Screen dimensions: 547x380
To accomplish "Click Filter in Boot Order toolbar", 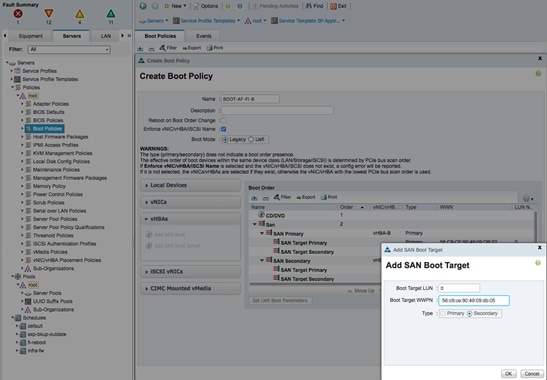I will point(283,198).
